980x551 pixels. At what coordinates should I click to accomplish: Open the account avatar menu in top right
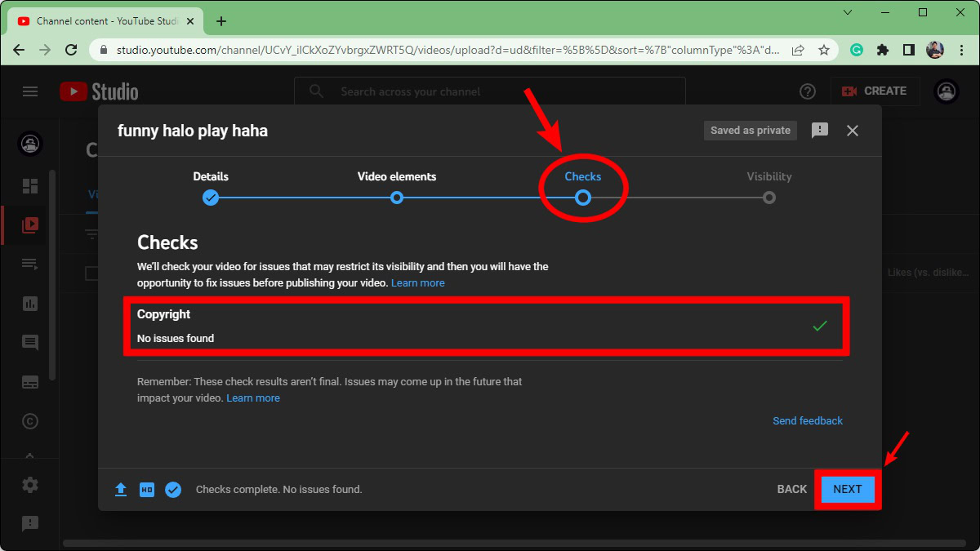click(947, 91)
